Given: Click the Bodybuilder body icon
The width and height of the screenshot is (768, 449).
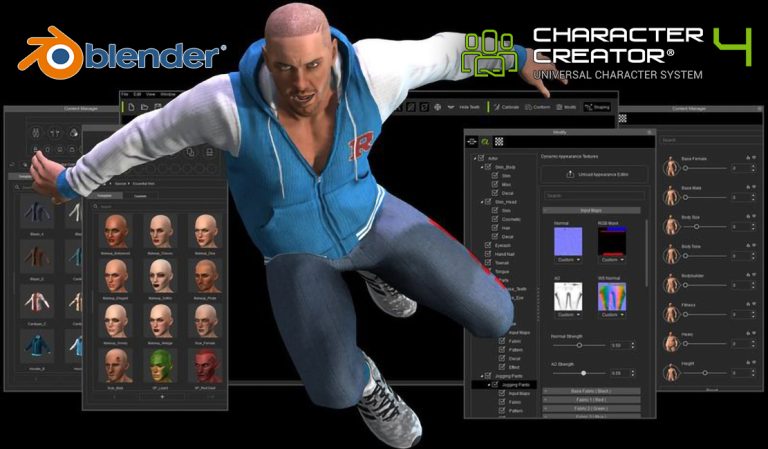Looking at the screenshot, I should click(671, 284).
